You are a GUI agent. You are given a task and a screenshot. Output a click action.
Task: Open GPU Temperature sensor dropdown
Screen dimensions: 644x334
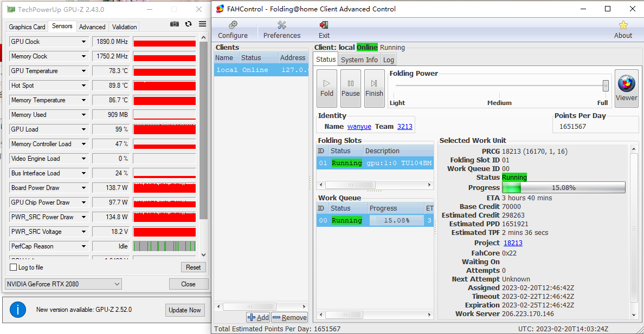84,71
